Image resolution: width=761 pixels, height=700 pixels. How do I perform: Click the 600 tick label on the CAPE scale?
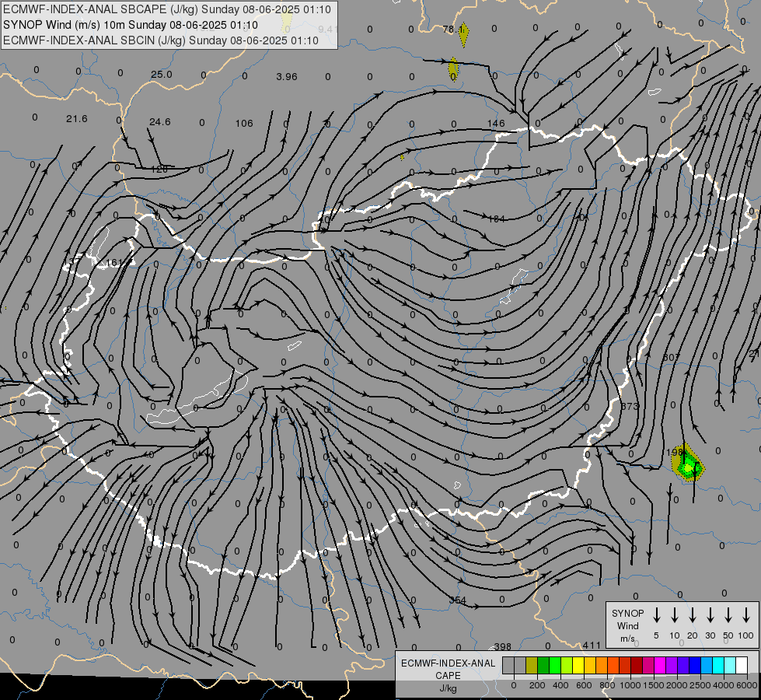(584, 685)
